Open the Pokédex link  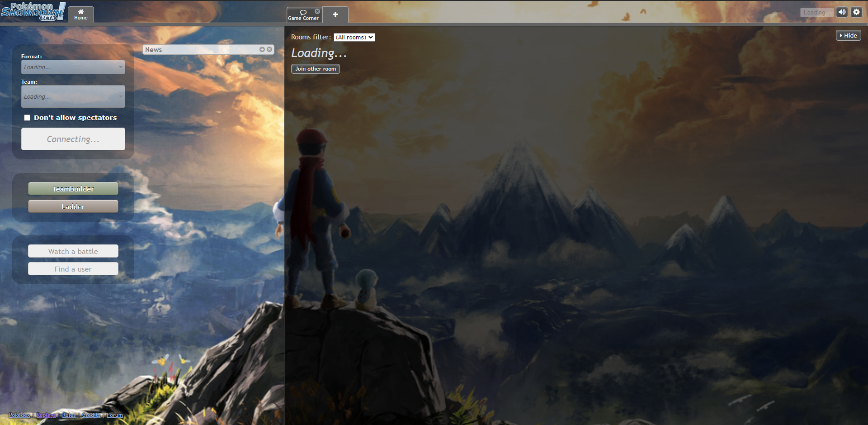pos(19,415)
